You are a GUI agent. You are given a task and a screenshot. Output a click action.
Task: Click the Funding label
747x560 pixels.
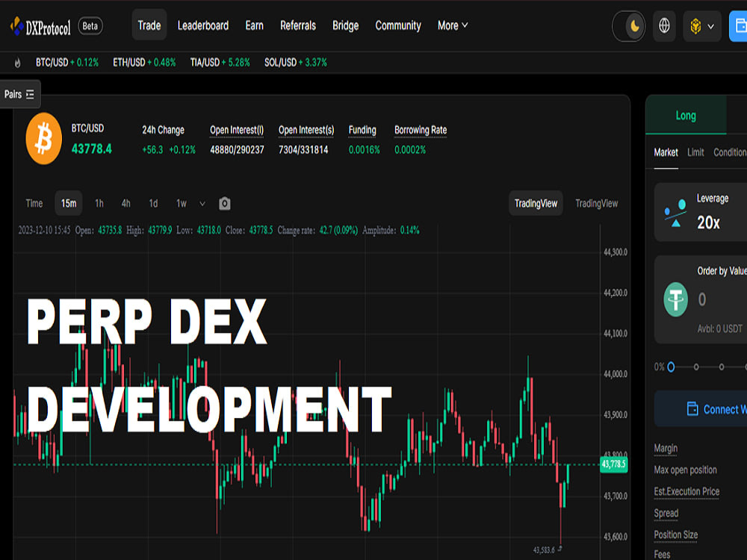pos(362,130)
